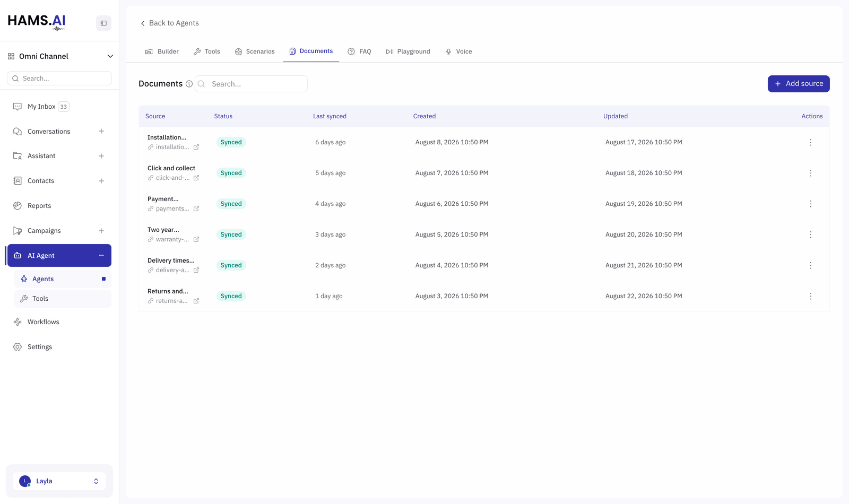Open external link for Two year warranty
This screenshot has width=849, height=504.
pos(196,239)
